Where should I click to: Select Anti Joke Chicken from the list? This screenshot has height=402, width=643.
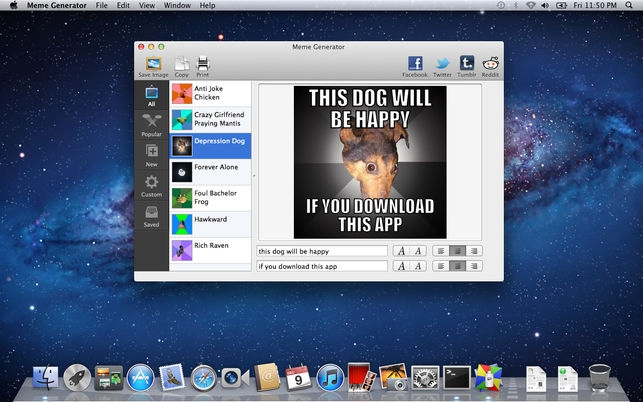(x=210, y=94)
